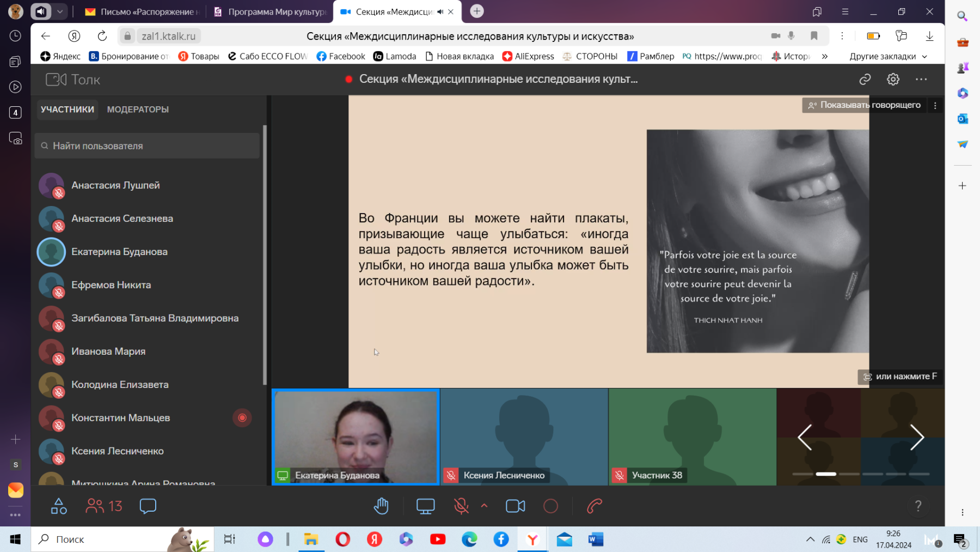Click Показывать говорящего button
Image resolution: width=980 pixels, height=552 pixels.
click(864, 105)
